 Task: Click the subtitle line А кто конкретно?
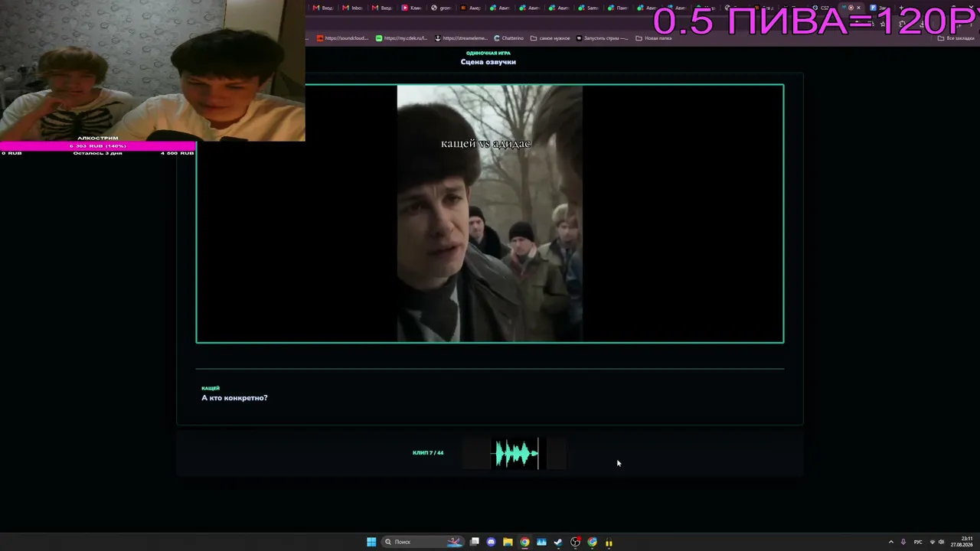pos(234,398)
